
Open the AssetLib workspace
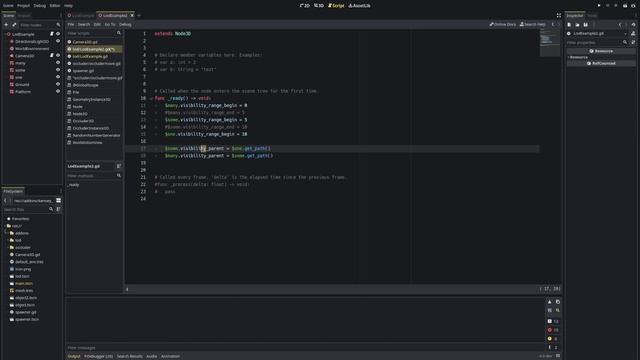point(359,6)
